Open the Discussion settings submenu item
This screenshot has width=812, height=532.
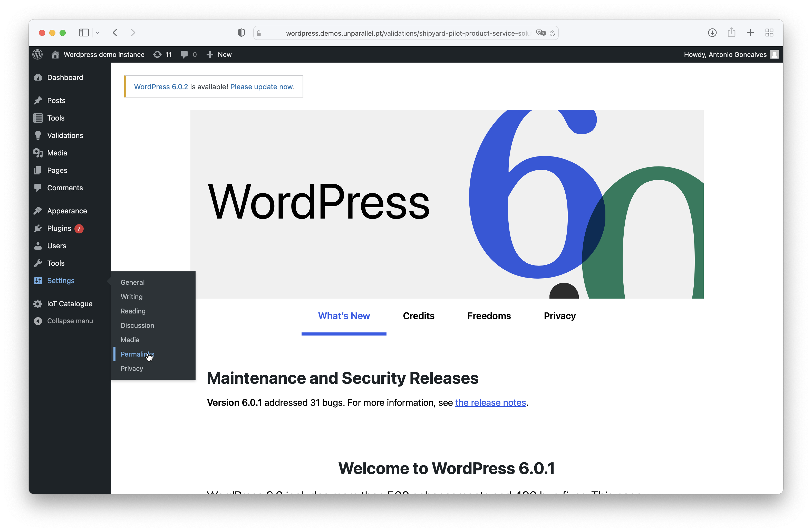pos(137,325)
